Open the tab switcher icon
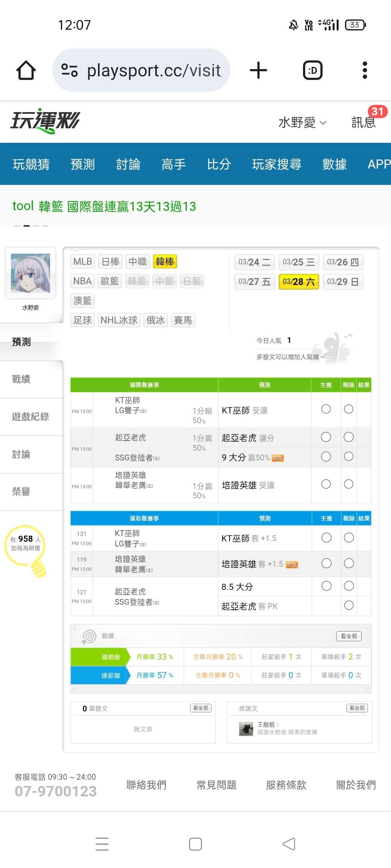Image resolution: width=391 pixels, height=868 pixels. point(312,70)
